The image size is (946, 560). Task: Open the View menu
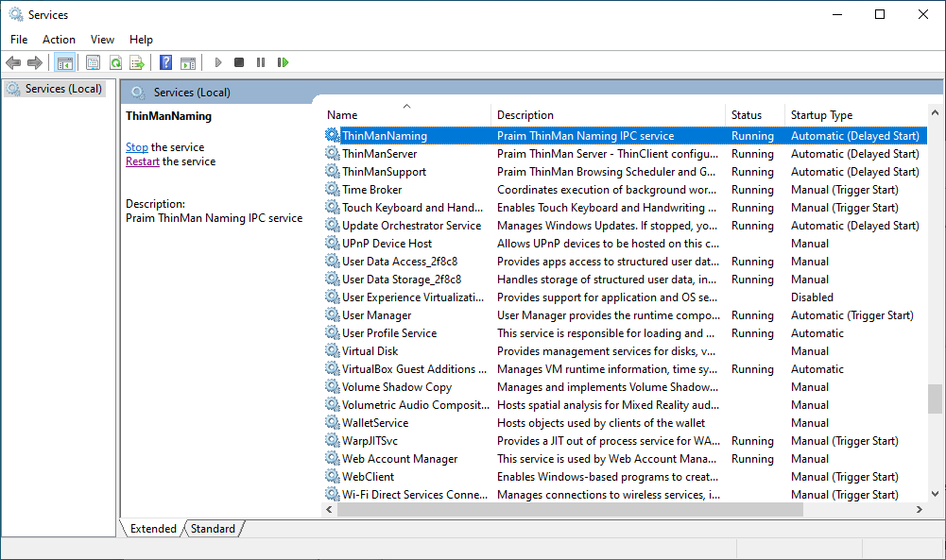(102, 39)
